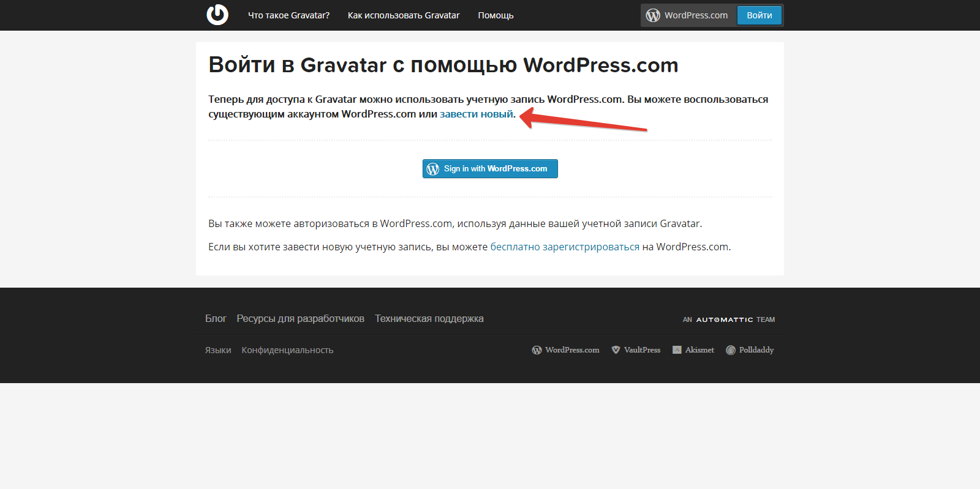
Task: Click the heading «Войти в Gravatar с помощью WordPress.com»
Action: [x=443, y=65]
